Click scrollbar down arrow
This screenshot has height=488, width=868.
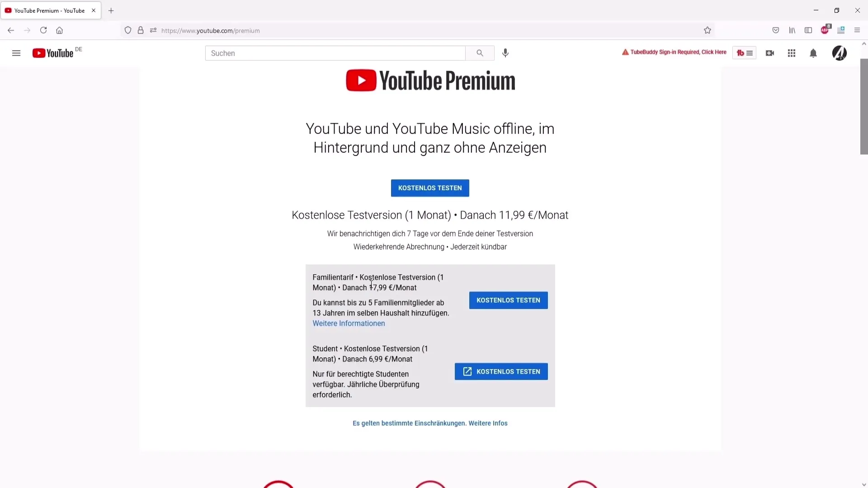pyautogui.click(x=864, y=484)
